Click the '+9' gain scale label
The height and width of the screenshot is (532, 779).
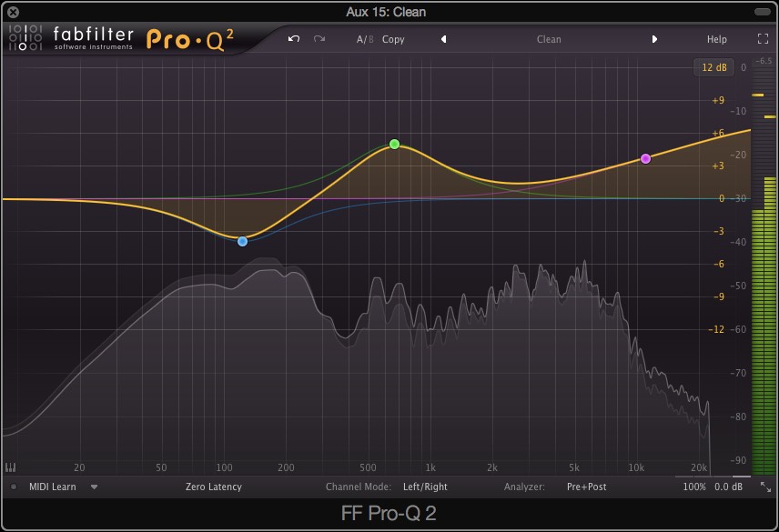coord(718,100)
